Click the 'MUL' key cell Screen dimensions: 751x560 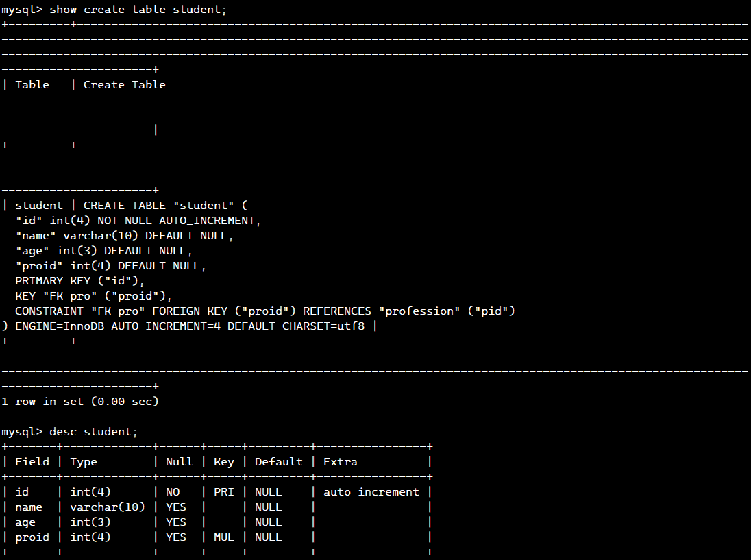point(223,537)
